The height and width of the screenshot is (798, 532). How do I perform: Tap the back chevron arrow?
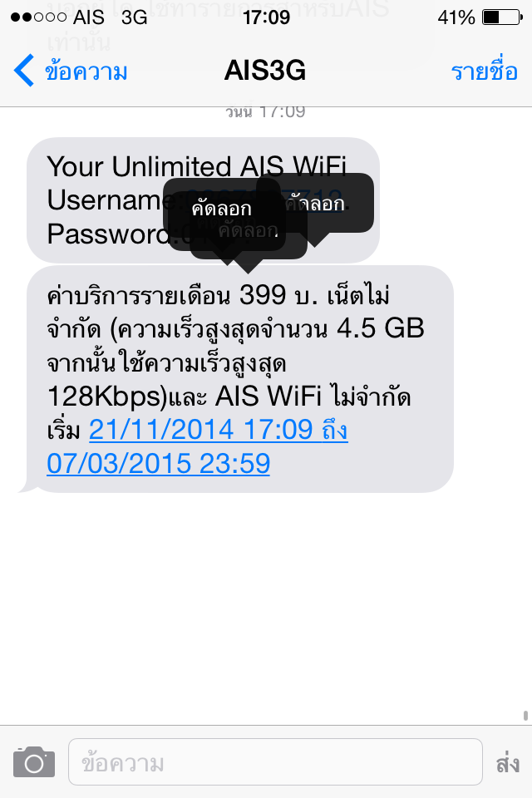pos(23,70)
